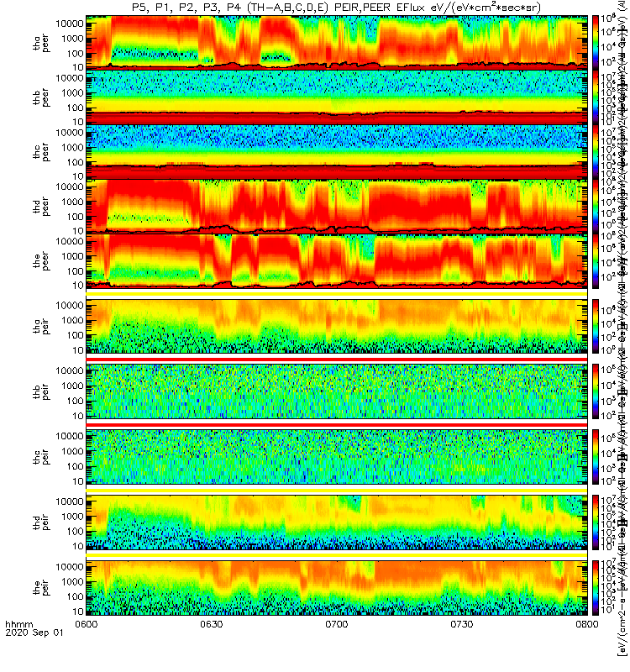Click the color bar beside thc peer panel
The height and width of the screenshot is (672, 630).
click(x=596, y=151)
